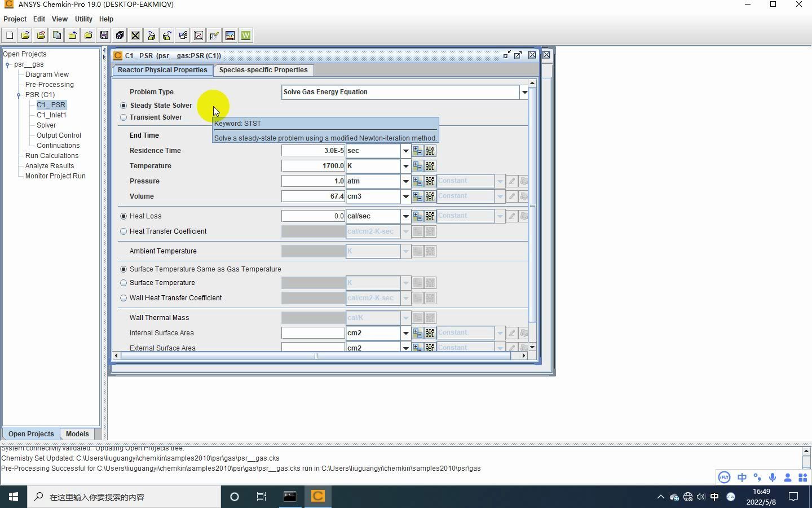Image resolution: width=812 pixels, height=508 pixels.
Task: Open the Problem Type dropdown
Action: pyautogui.click(x=524, y=92)
